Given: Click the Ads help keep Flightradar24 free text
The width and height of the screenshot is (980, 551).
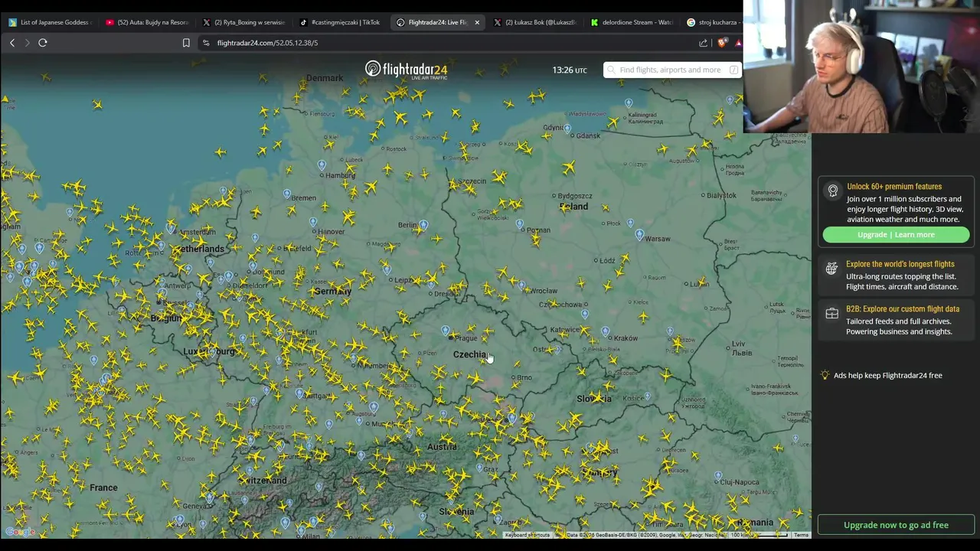Looking at the screenshot, I should click(888, 375).
